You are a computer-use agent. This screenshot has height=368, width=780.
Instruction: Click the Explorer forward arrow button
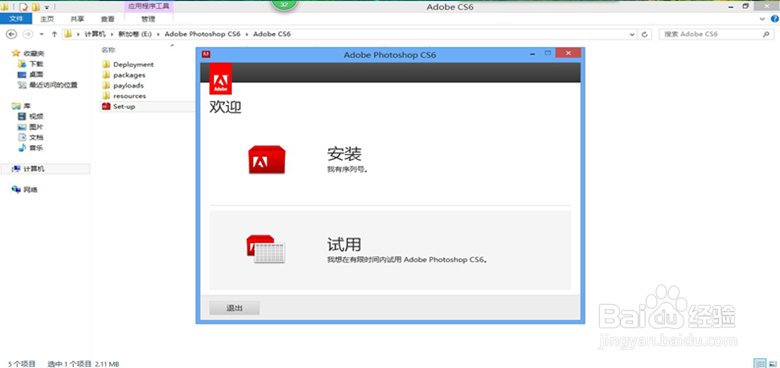click(x=28, y=34)
